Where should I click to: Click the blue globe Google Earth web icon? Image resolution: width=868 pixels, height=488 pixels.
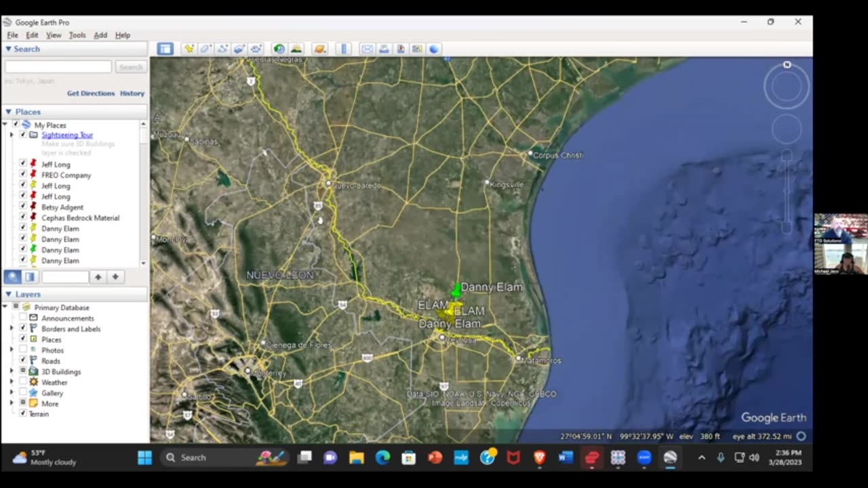pyautogui.click(x=433, y=49)
